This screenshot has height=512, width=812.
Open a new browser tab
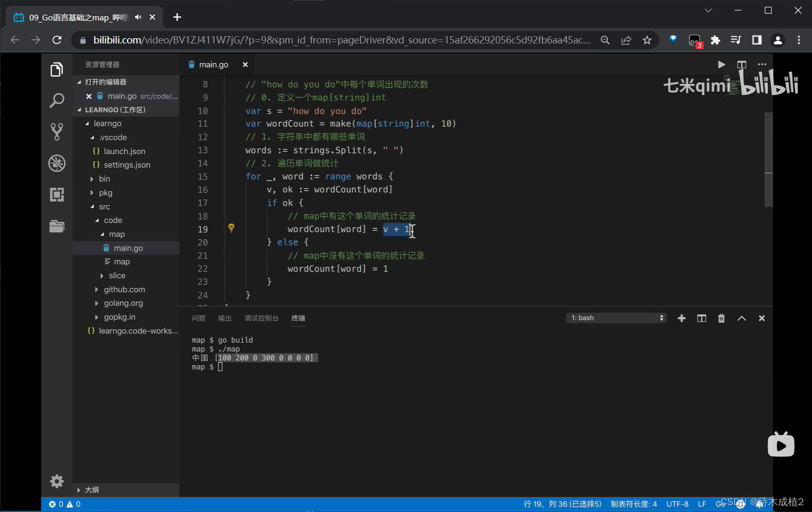pos(177,17)
